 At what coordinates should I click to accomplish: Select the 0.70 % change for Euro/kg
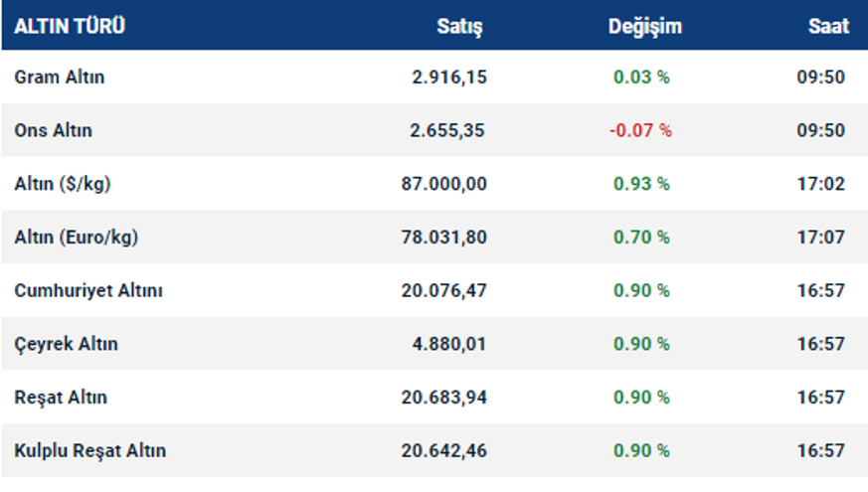[x=641, y=238]
